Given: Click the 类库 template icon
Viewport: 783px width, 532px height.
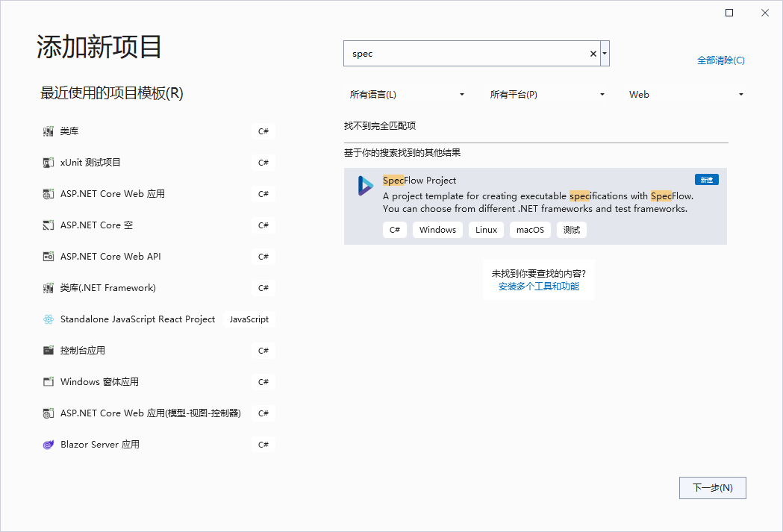Looking at the screenshot, I should click(48, 131).
